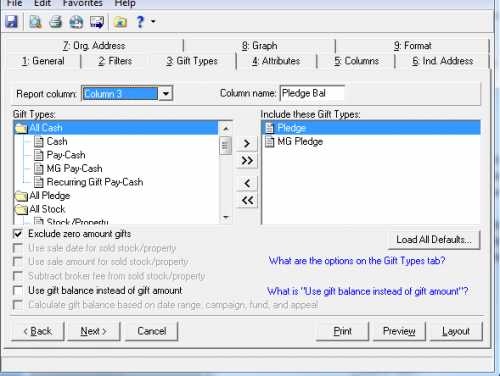Switch to the 6: Ind. Address tab

443,61
